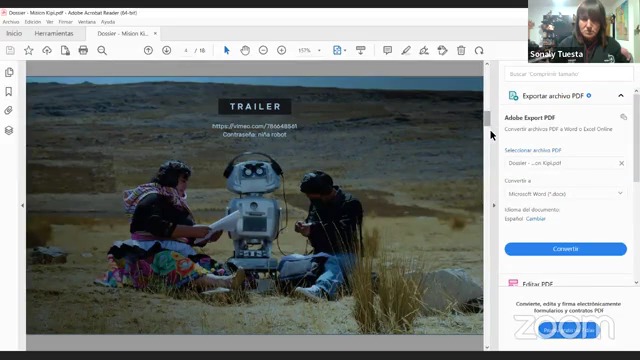This screenshot has width=640, height=360.
Task: Collapse the Exportar archivo PDF section
Action: pos(621,96)
